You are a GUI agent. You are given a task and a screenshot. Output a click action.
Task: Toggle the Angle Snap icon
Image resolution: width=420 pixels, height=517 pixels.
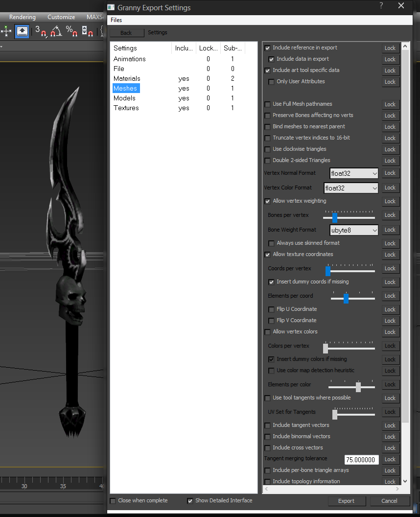tap(56, 31)
